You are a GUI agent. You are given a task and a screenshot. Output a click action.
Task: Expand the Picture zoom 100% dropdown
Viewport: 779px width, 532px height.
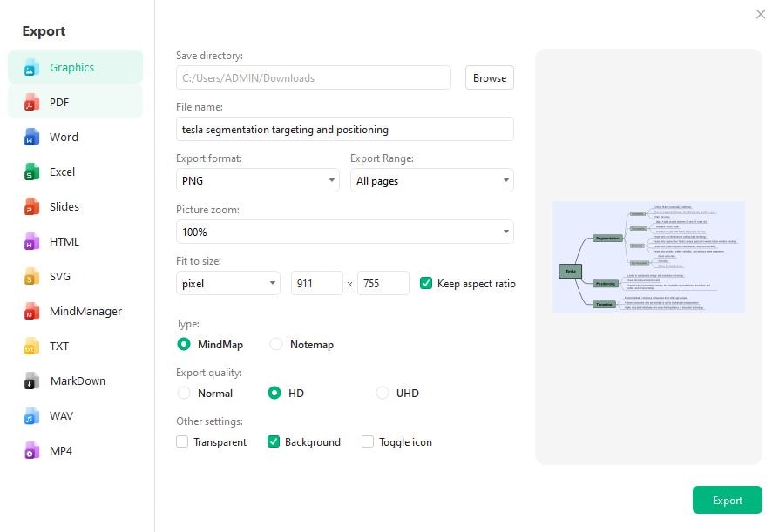(345, 232)
